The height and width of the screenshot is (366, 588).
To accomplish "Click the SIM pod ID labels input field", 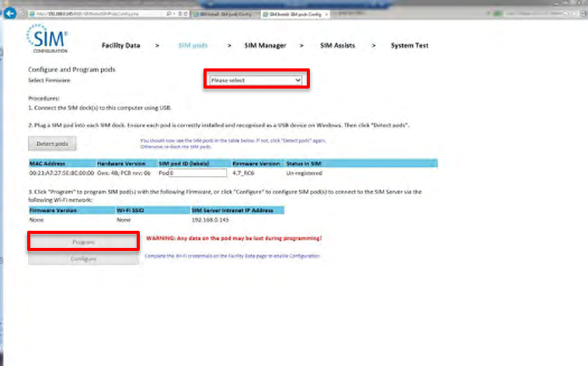I will coord(198,173).
